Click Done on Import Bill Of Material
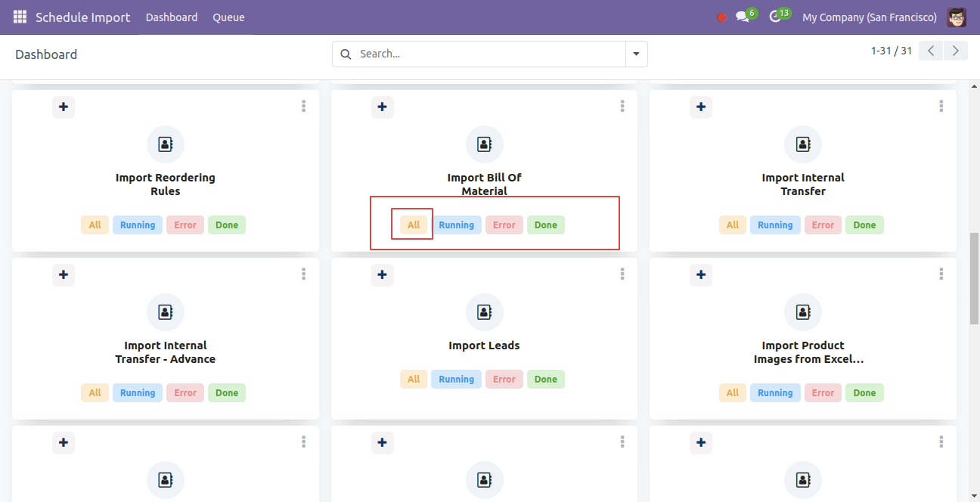 546,225
